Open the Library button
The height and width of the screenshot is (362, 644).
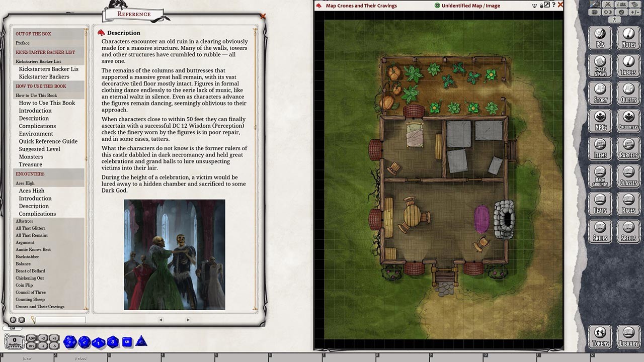coord(628,337)
